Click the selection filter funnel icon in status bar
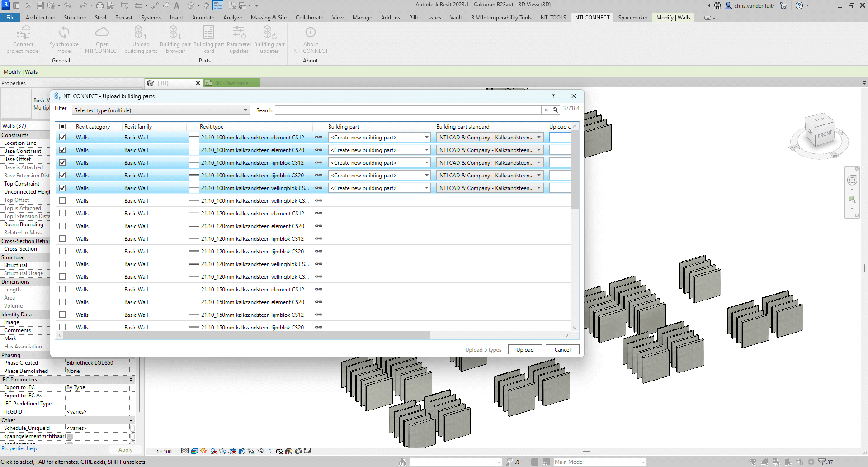 coord(822,462)
